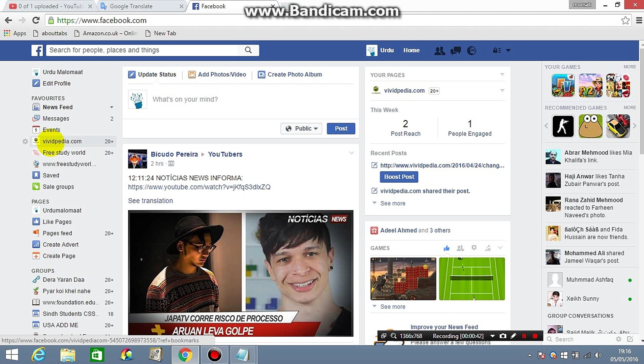Open the Messages chat-bubble icon in the top bar
Viewport: 644px width, 364px height.
pos(456,51)
